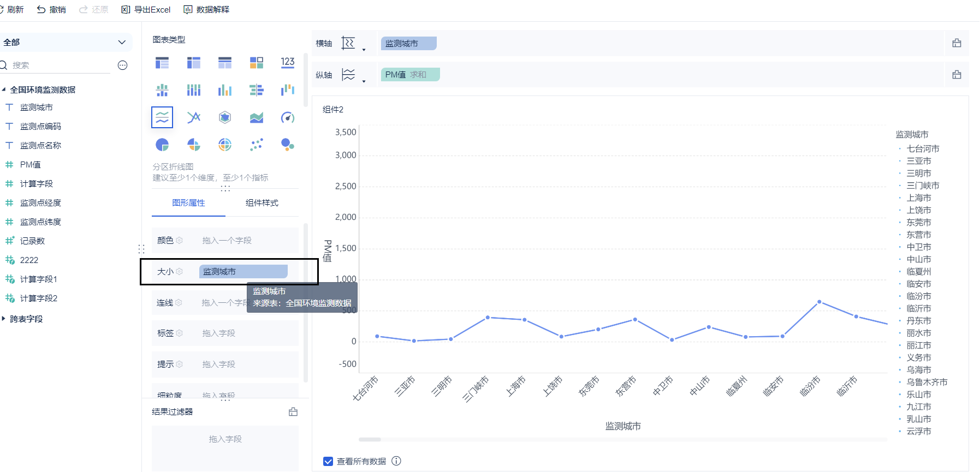The image size is (980, 472).
Task: Switch to the 图形属性 tab
Action: 188,203
